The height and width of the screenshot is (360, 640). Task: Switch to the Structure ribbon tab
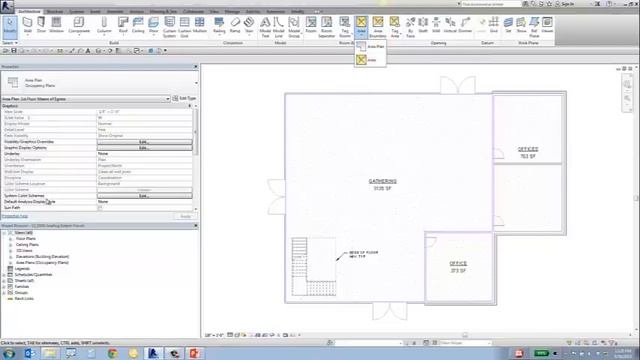pyautogui.click(x=55, y=11)
